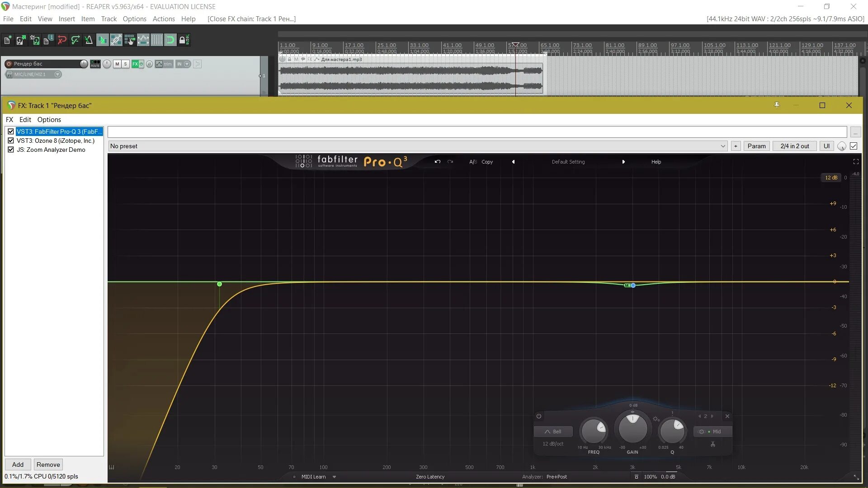
Task: Mute track with the M button
Action: click(117, 64)
